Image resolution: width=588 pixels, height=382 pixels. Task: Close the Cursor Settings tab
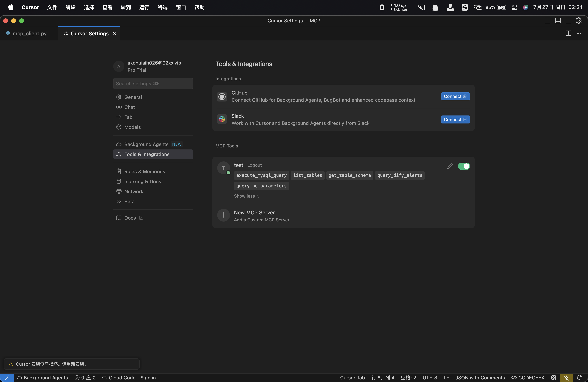(114, 33)
